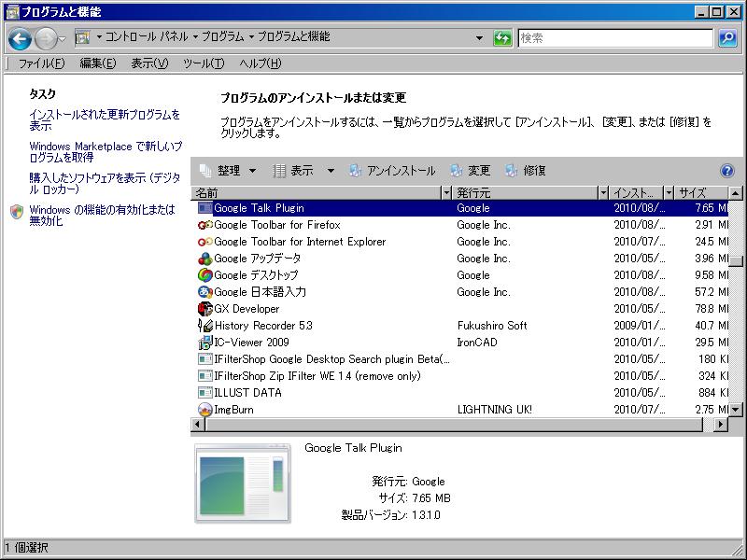Viewport: 747px width, 560px height.
Task: Click the IFilterShop Zip IFilter icon
Action: point(204,376)
